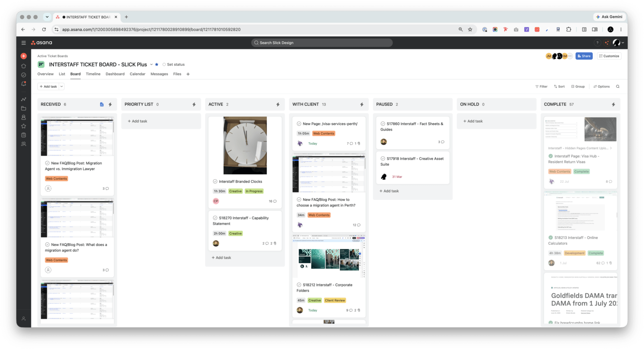
Task: Click Add task in the ON HOLD column
Action: (x=473, y=121)
